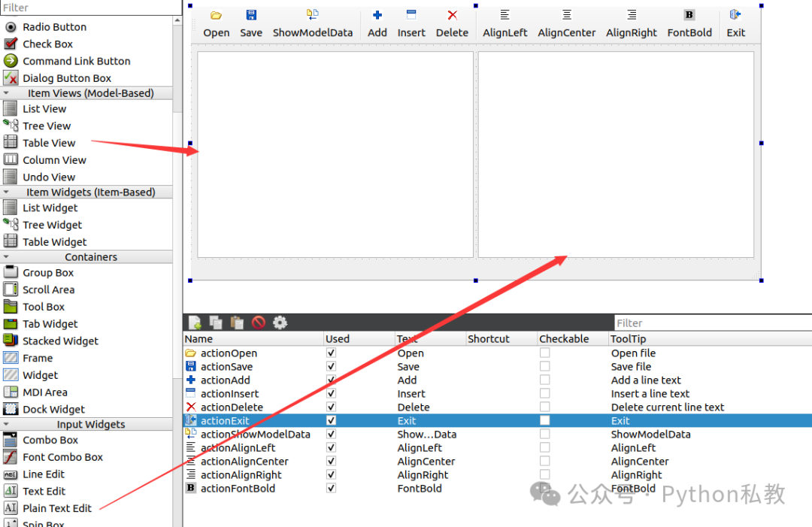The height and width of the screenshot is (527, 812).
Task: Toggle the Checkable checkbox for actionInsert
Action: (545, 393)
